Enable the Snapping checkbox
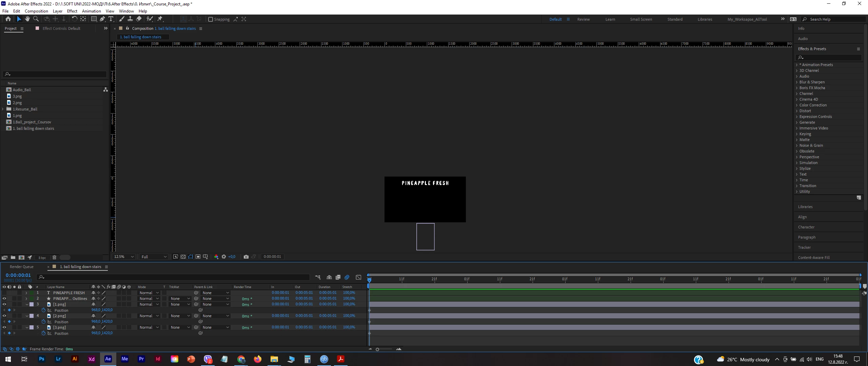 pos(211,19)
